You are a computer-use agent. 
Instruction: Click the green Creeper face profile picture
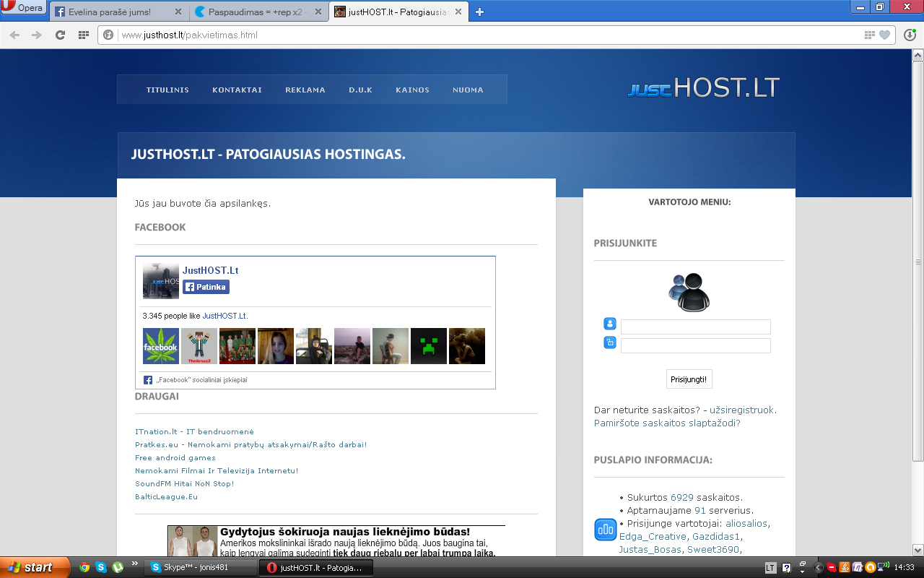pos(429,346)
